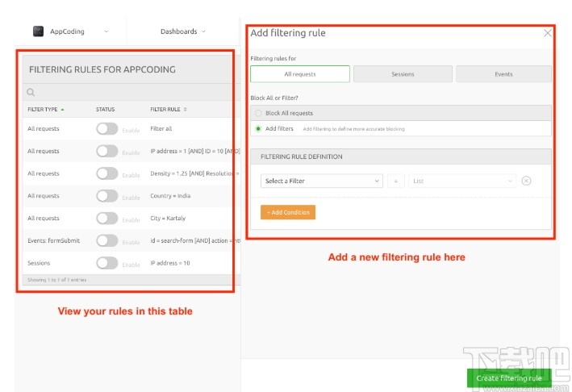Enable the Country = India rule toggle

pyautogui.click(x=106, y=196)
